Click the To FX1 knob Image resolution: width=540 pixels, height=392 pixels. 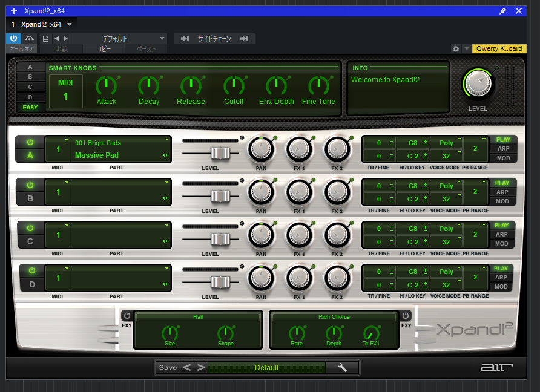point(371,333)
